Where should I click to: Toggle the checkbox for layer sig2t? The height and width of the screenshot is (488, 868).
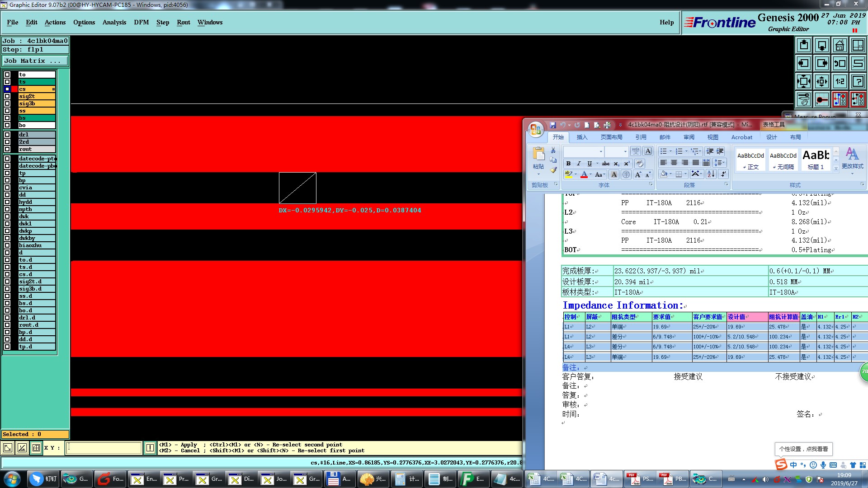tap(7, 96)
